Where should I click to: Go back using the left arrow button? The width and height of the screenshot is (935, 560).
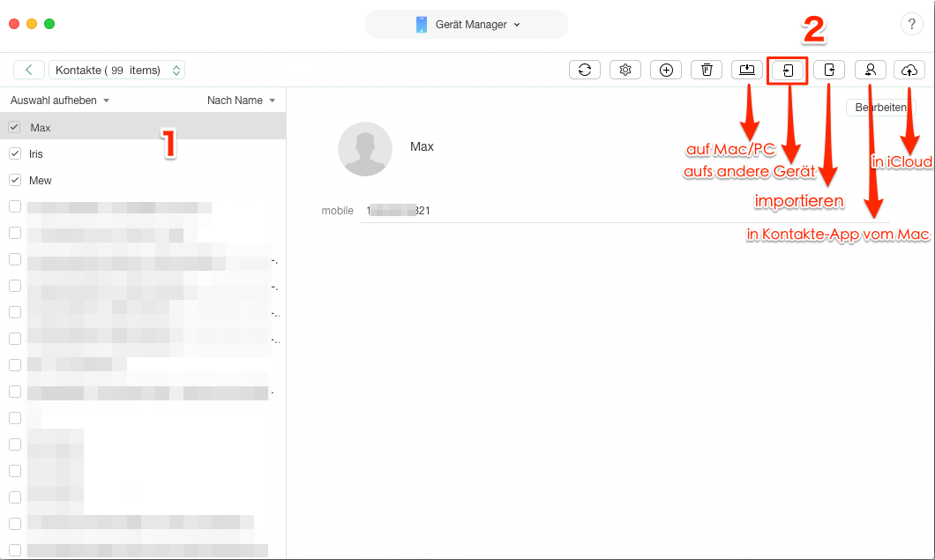coord(29,71)
